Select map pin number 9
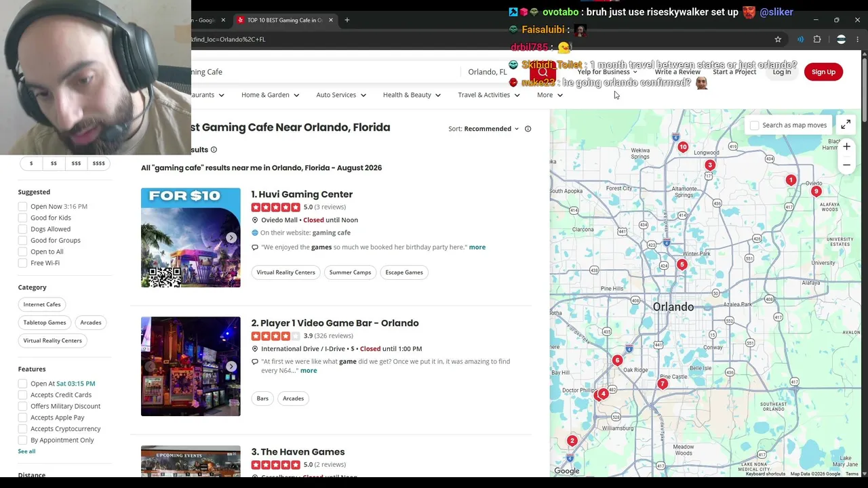The width and height of the screenshot is (868, 488). coord(816,191)
